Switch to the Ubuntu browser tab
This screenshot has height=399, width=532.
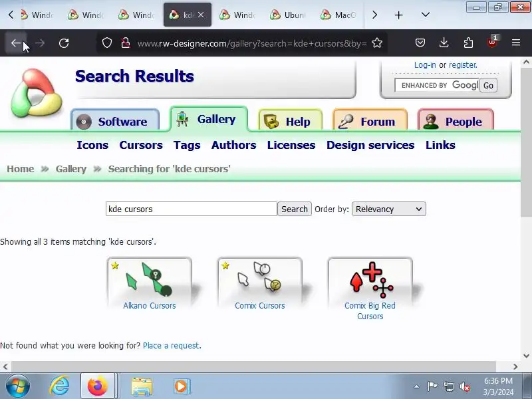click(x=288, y=15)
